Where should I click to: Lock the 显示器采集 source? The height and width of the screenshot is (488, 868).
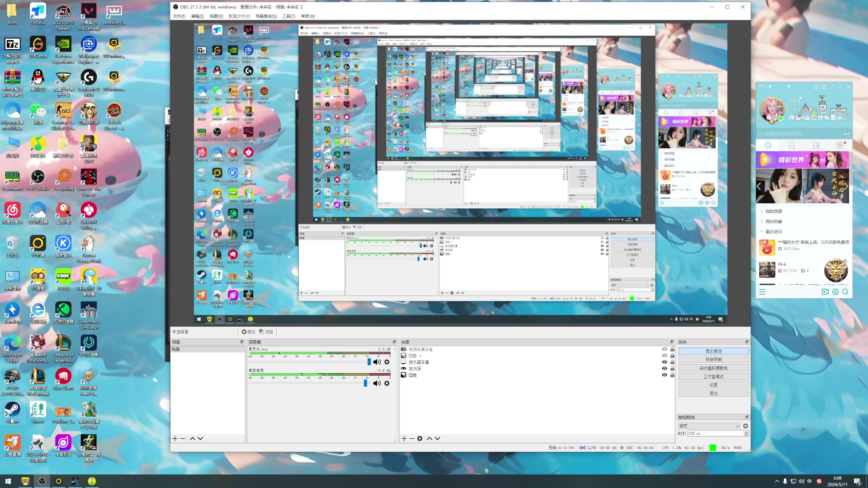click(672, 362)
